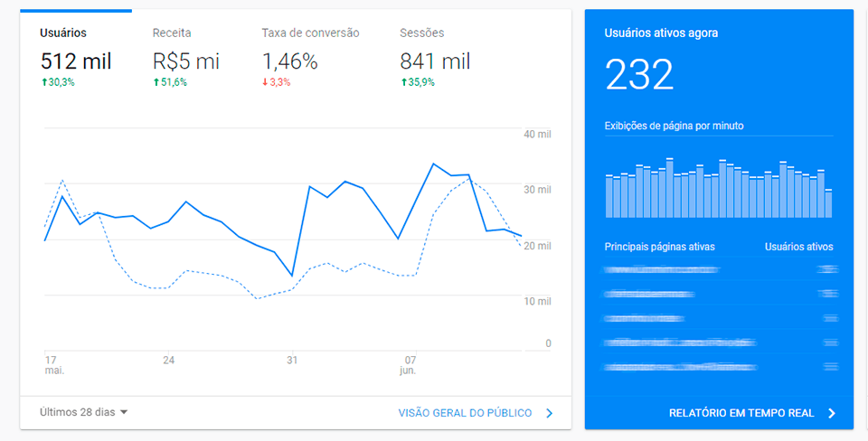Click the green up arrow beside 35,9%
The image size is (868, 441).
point(403,82)
